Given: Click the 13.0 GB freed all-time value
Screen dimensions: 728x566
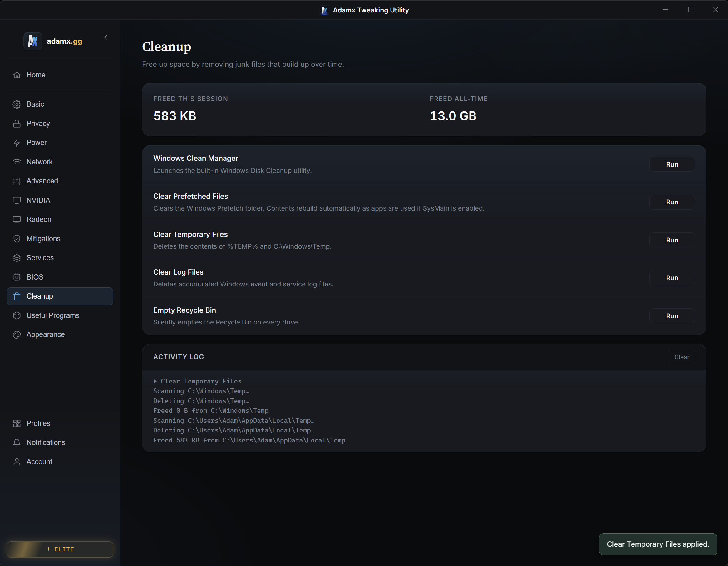Looking at the screenshot, I should [x=453, y=116].
